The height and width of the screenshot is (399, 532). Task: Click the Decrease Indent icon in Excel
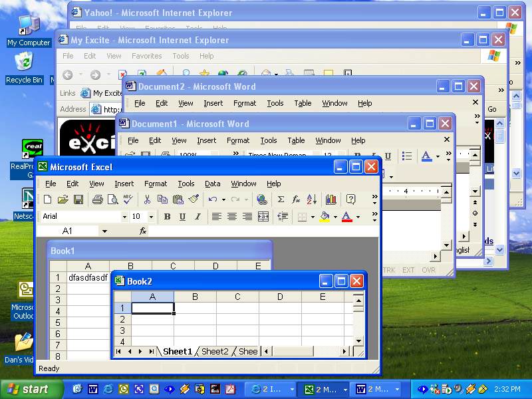(x=282, y=217)
